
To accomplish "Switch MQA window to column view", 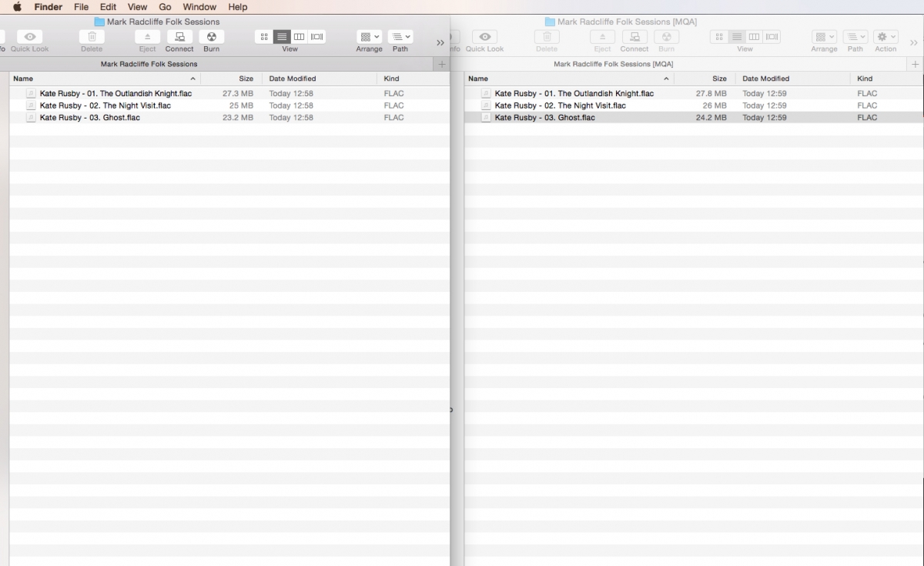I will (754, 36).
